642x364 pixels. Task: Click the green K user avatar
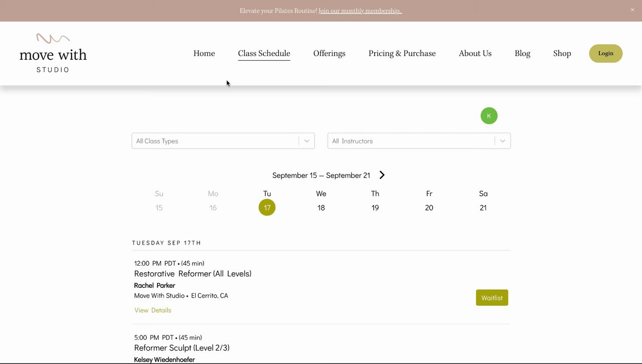coord(489,116)
